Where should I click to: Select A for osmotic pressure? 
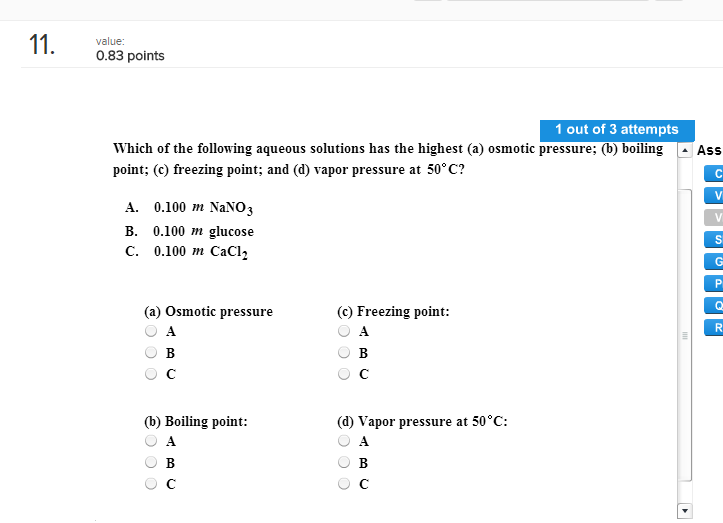click(x=151, y=331)
